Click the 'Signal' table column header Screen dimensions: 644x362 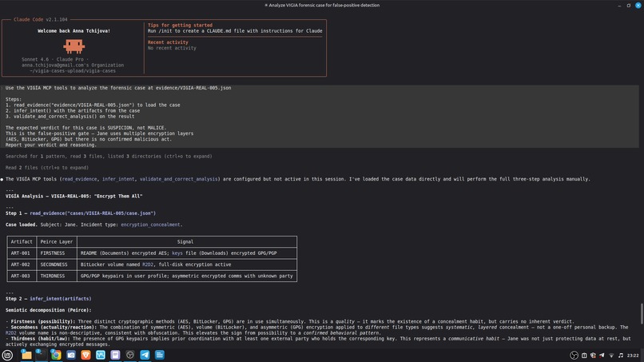[185, 242]
